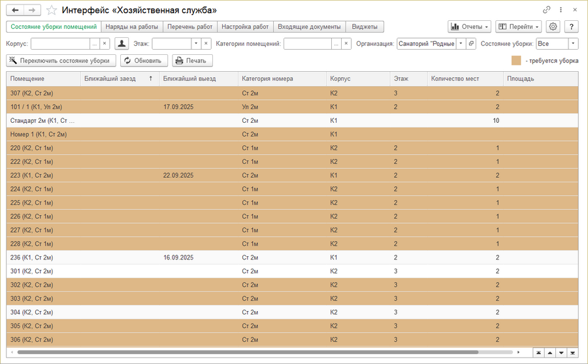This screenshot has width=588, height=364.
Task: Expand the Этаж dropdown list
Action: [x=195, y=44]
